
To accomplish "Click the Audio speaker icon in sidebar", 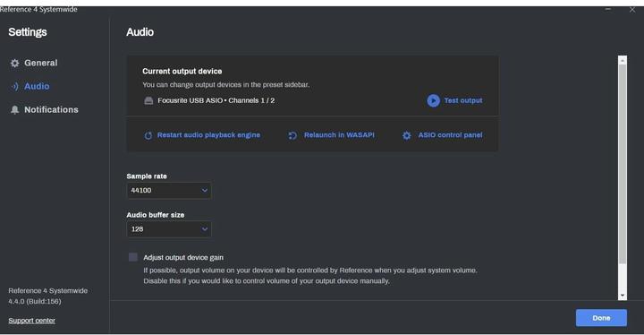I will point(15,86).
